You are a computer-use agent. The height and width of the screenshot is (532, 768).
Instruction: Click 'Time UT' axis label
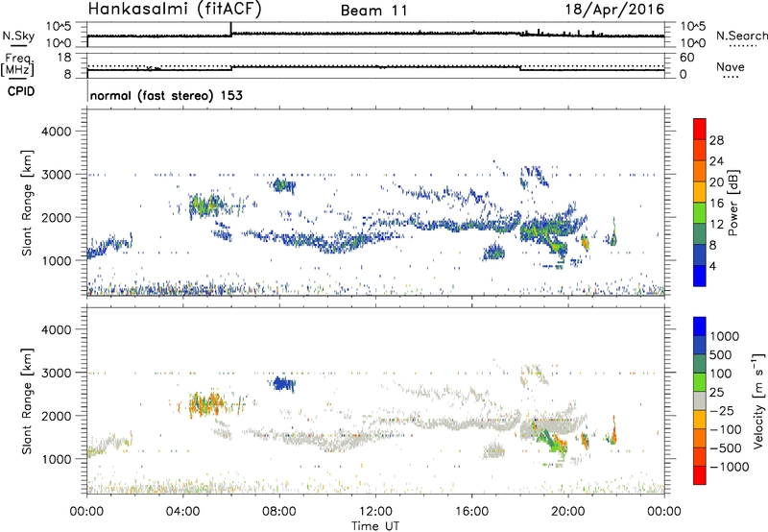[375, 526]
